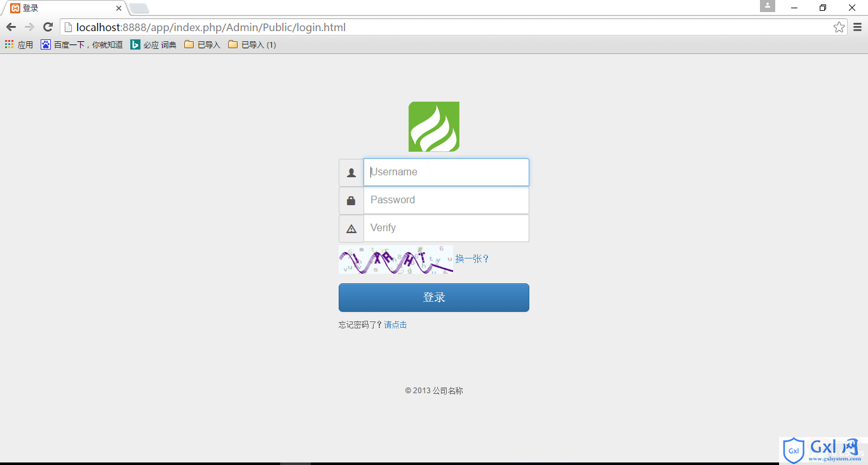Focus the Verify code field
This screenshot has height=465, width=868.
coord(446,228)
